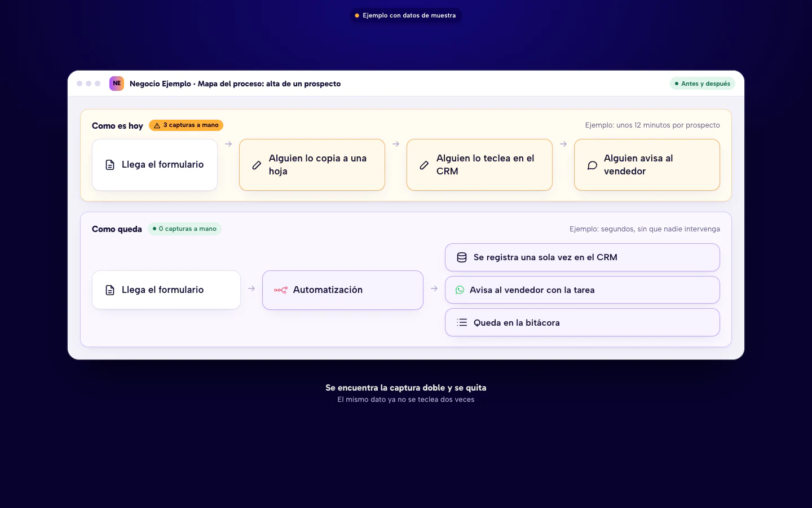Click the Como es hoy heading

click(117, 126)
